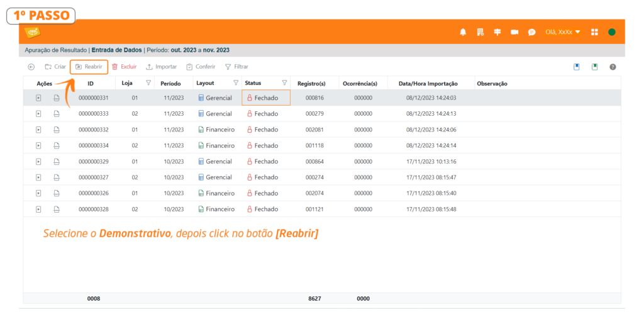Click the Observação column header

pos(492,84)
